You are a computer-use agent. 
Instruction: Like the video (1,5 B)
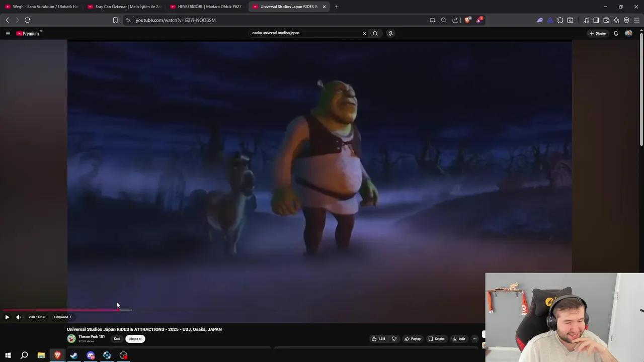[x=378, y=339]
